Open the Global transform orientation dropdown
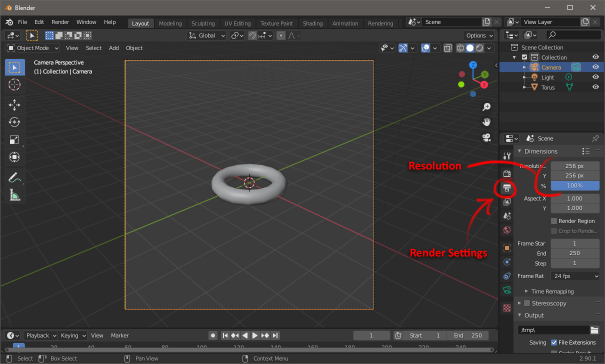The height and width of the screenshot is (364, 605). [207, 35]
